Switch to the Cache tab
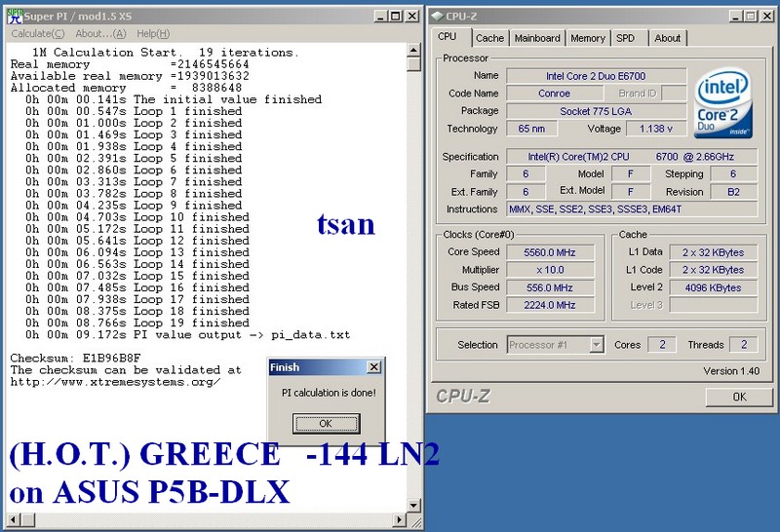Screen dimensions: 780x532 490,38
